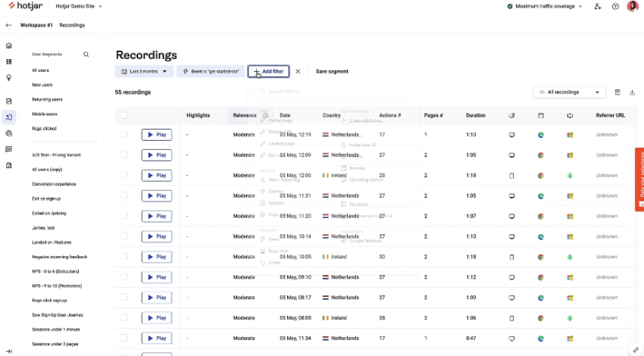The image size is (644, 356).
Task: Select the Mobile users segment
Action: point(45,114)
